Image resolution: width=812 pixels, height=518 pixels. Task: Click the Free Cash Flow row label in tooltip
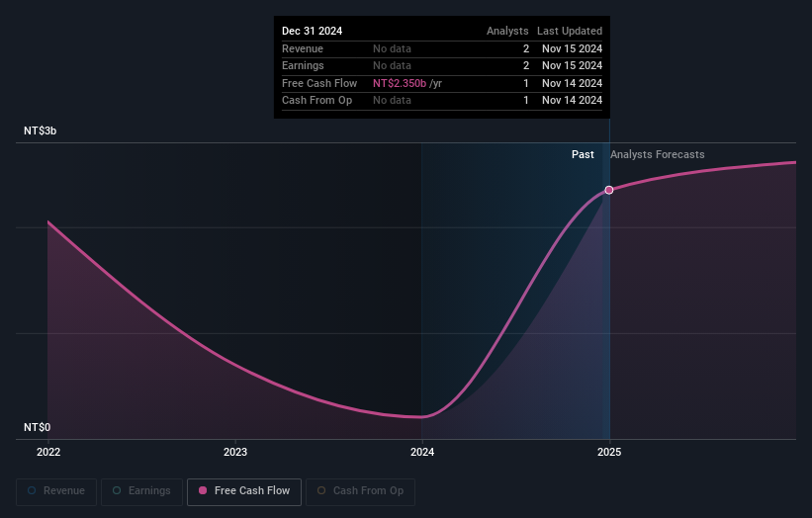319,83
